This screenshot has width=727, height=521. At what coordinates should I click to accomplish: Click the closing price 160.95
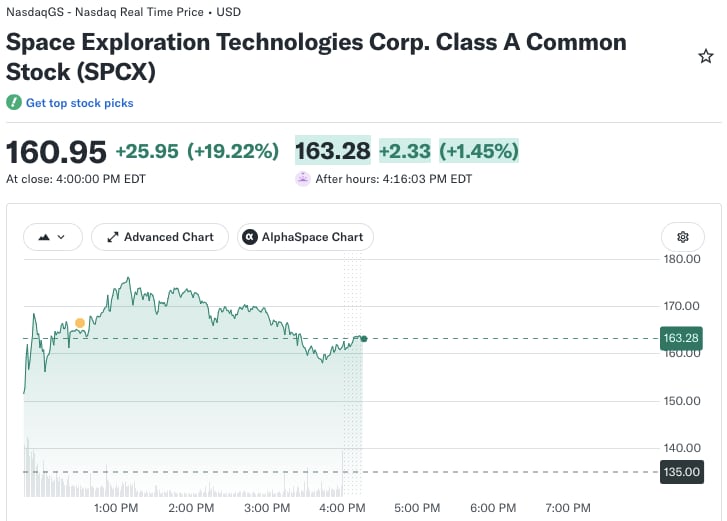tap(56, 152)
